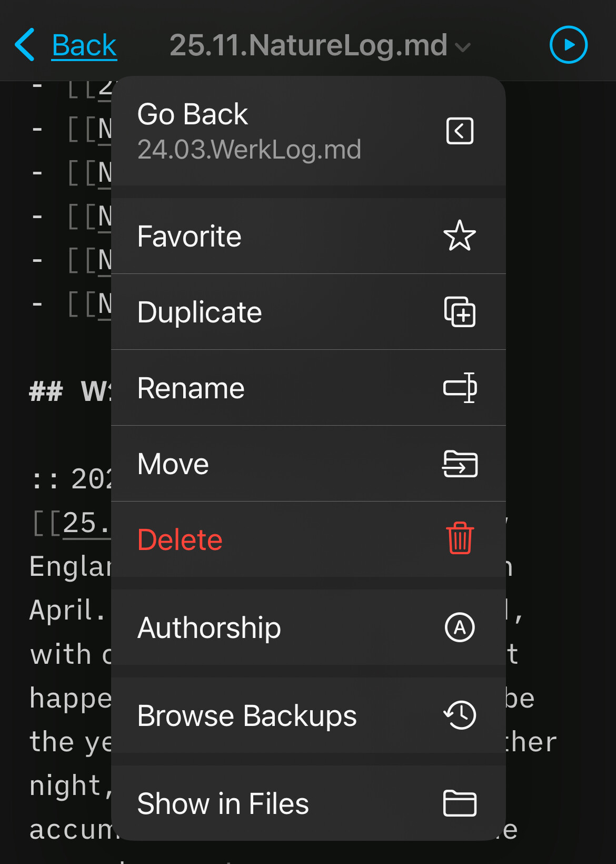616x864 pixels.
Task: Tap the Duplicate plus-square icon
Action: [460, 312]
